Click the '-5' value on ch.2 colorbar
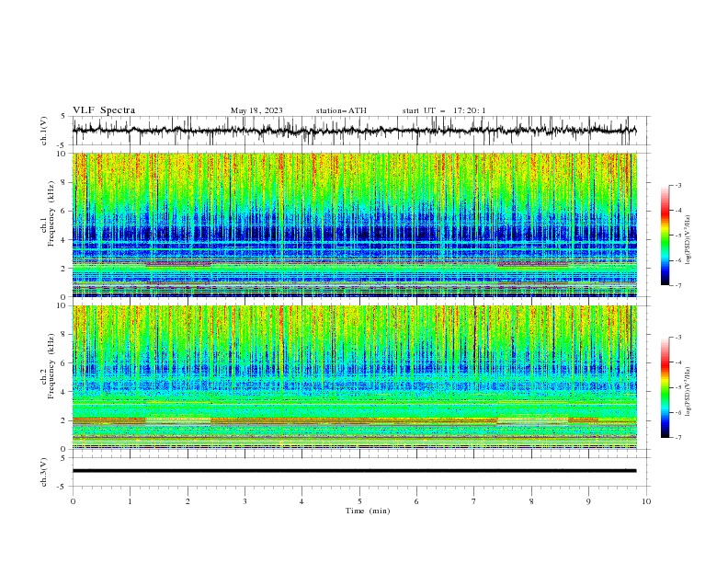 click(x=677, y=387)
